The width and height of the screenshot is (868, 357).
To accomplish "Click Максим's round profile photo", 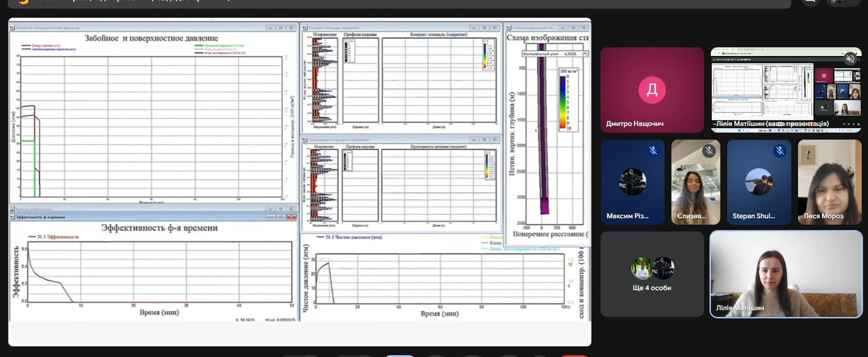I will [x=632, y=181].
